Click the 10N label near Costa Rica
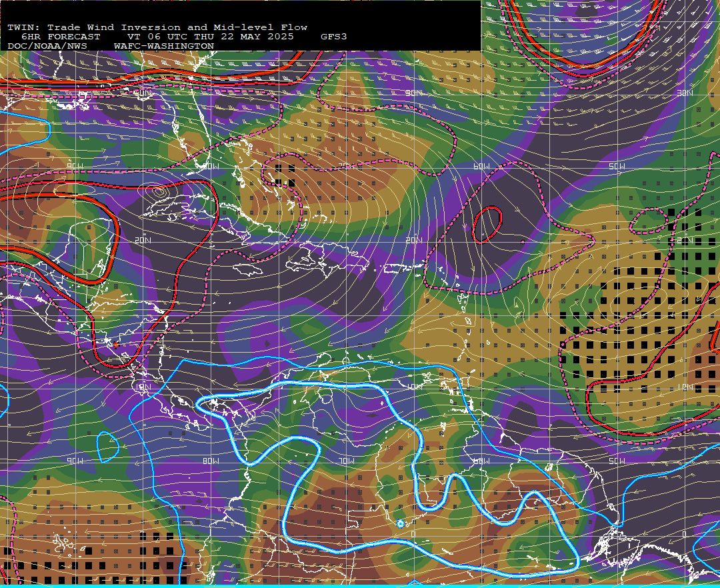This screenshot has height=588, width=720. point(143,387)
